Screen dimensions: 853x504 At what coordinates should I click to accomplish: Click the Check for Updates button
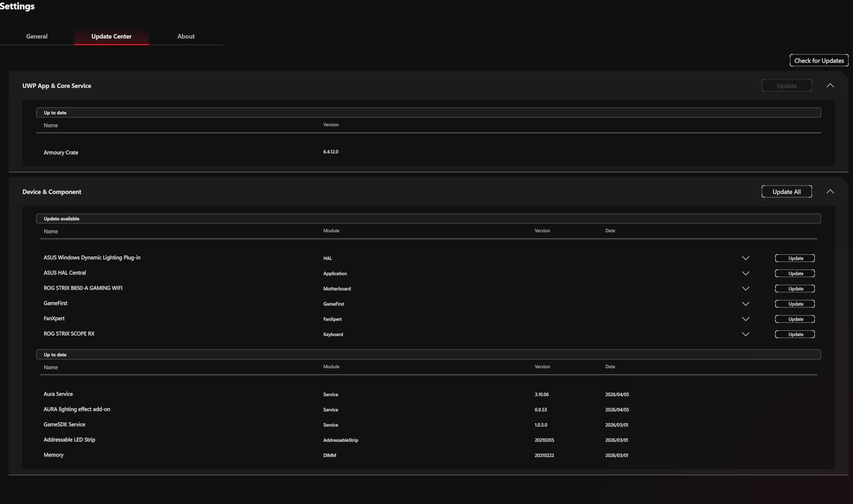pyautogui.click(x=819, y=60)
